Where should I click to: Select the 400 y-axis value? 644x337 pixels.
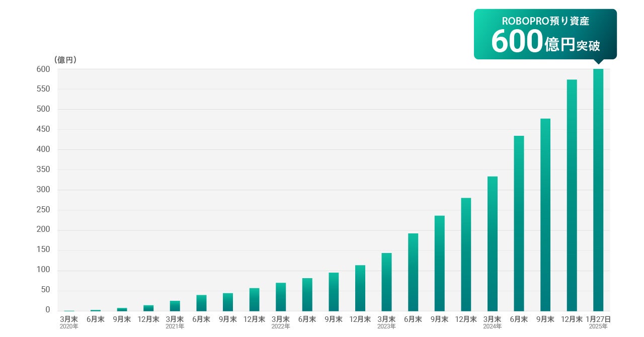pos(43,150)
